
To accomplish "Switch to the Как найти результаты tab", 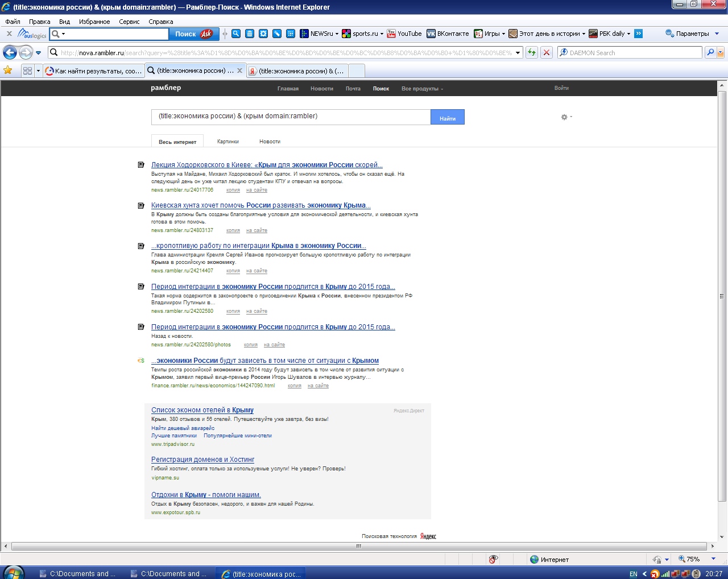I will pos(94,71).
